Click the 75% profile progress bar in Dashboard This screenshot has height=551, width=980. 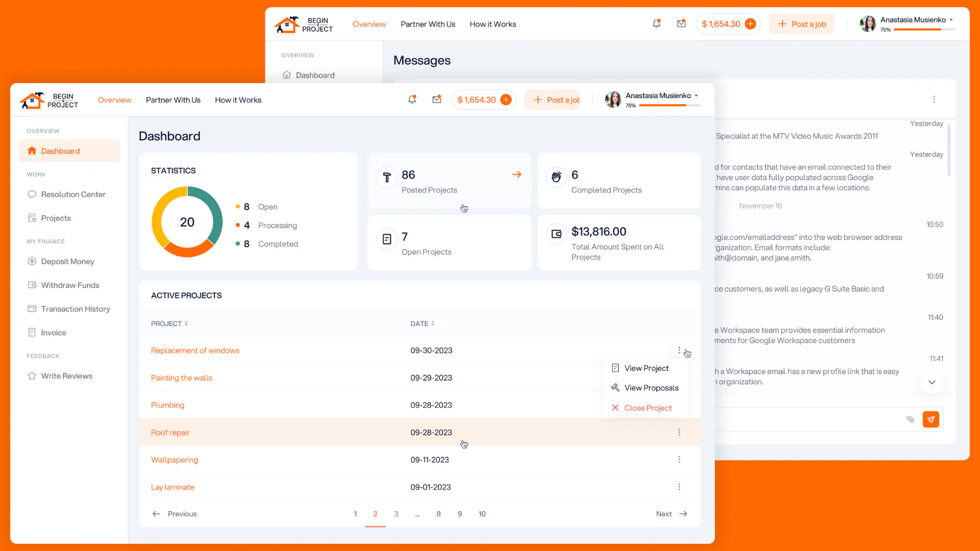click(x=670, y=105)
